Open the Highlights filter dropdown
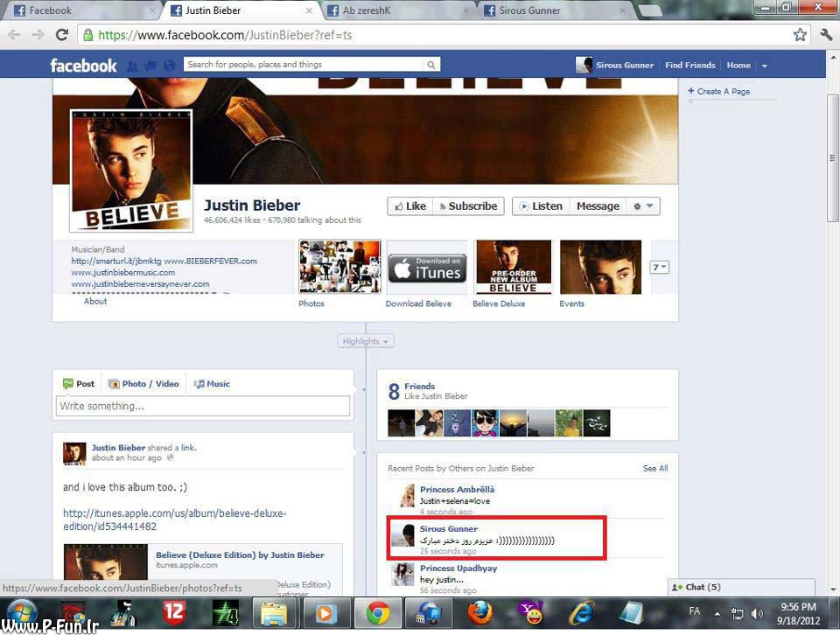This screenshot has width=840, height=635. pos(366,341)
